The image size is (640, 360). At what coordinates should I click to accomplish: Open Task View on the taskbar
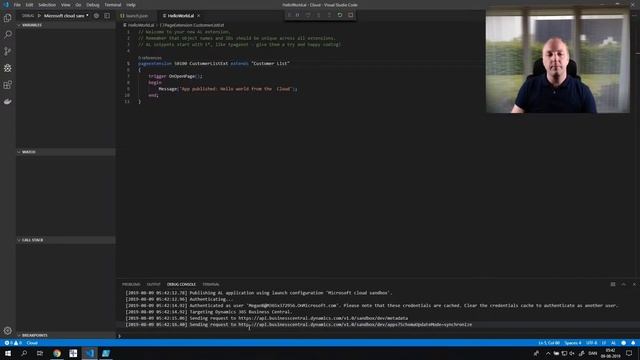coord(40,353)
